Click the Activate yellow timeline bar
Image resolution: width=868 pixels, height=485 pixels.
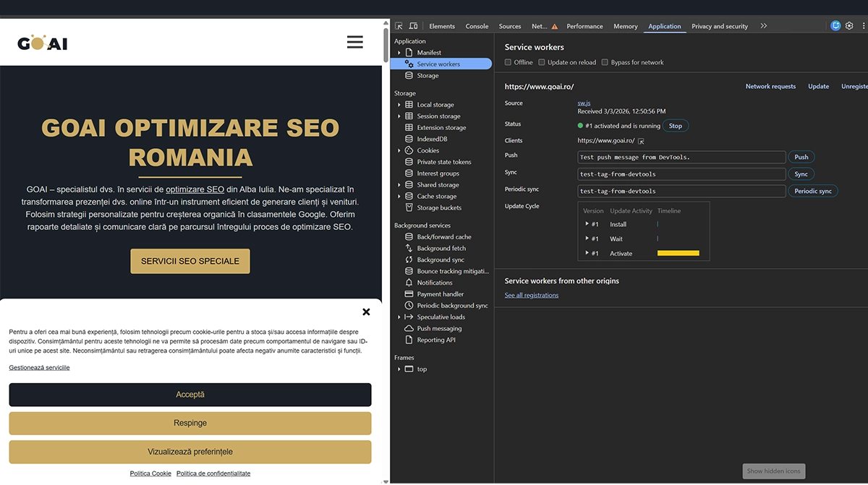(x=678, y=253)
